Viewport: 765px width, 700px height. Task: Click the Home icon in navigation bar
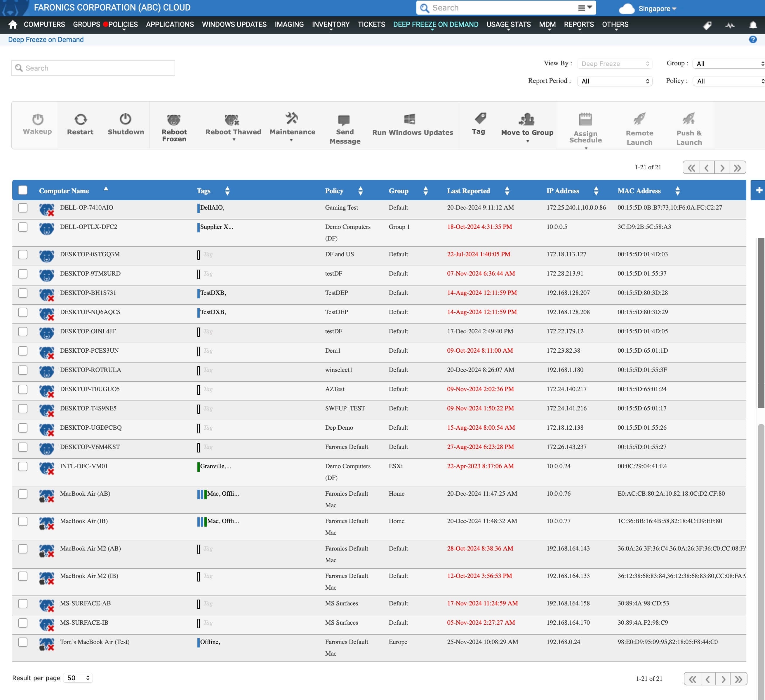[13, 25]
